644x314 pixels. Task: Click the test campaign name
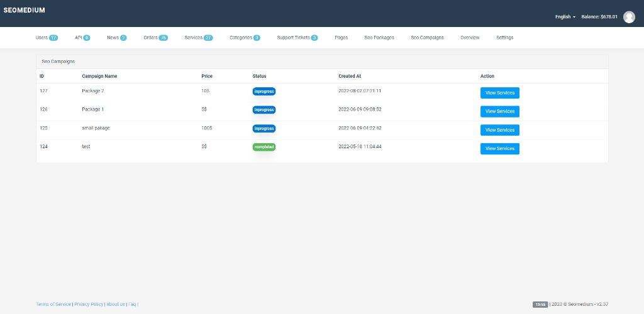(x=86, y=146)
